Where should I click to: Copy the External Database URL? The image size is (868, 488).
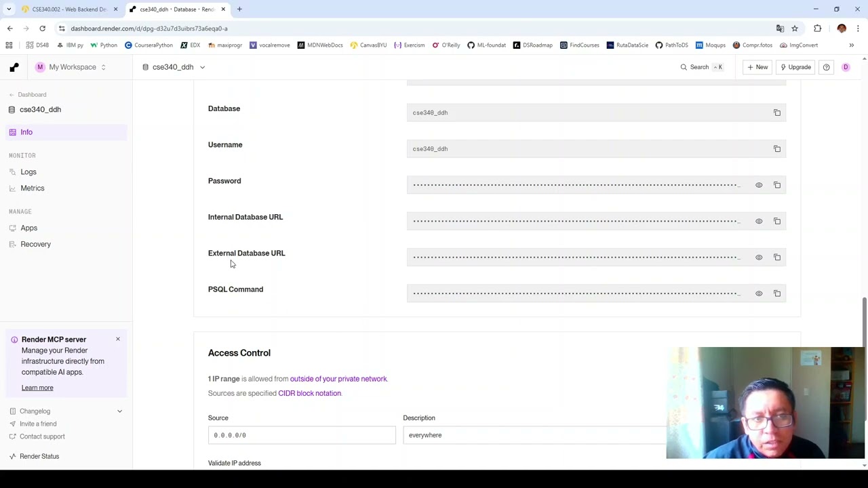tap(777, 257)
